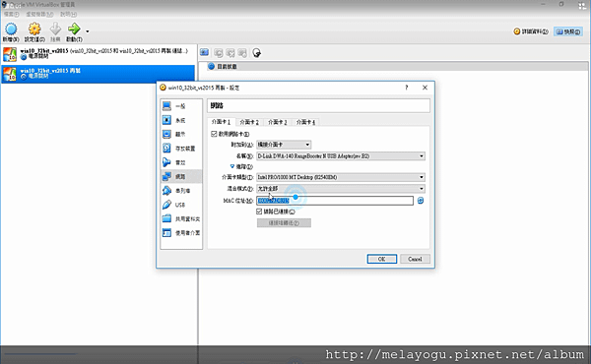The width and height of the screenshot is (591, 364).
Task: Open the USB settings category
Action: [x=181, y=205]
